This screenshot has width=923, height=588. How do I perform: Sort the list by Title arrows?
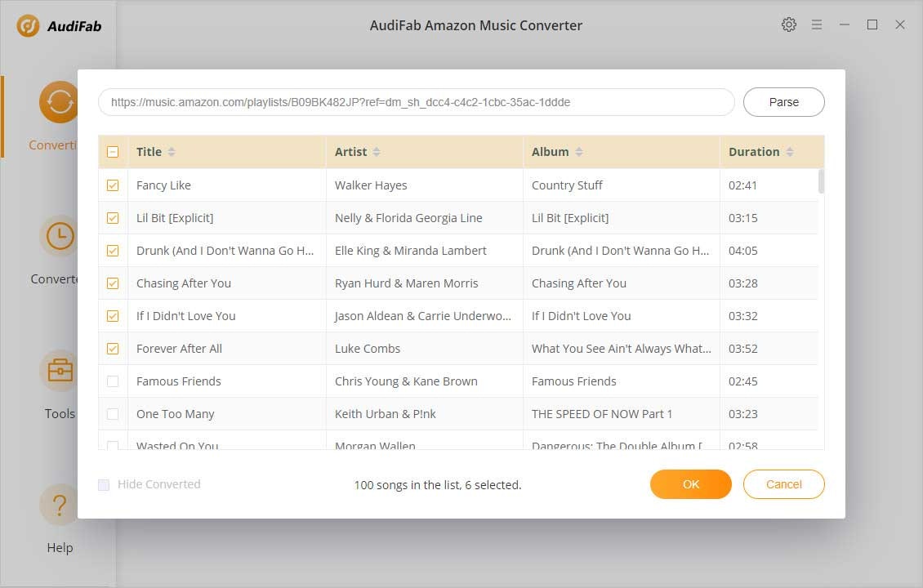click(x=172, y=152)
